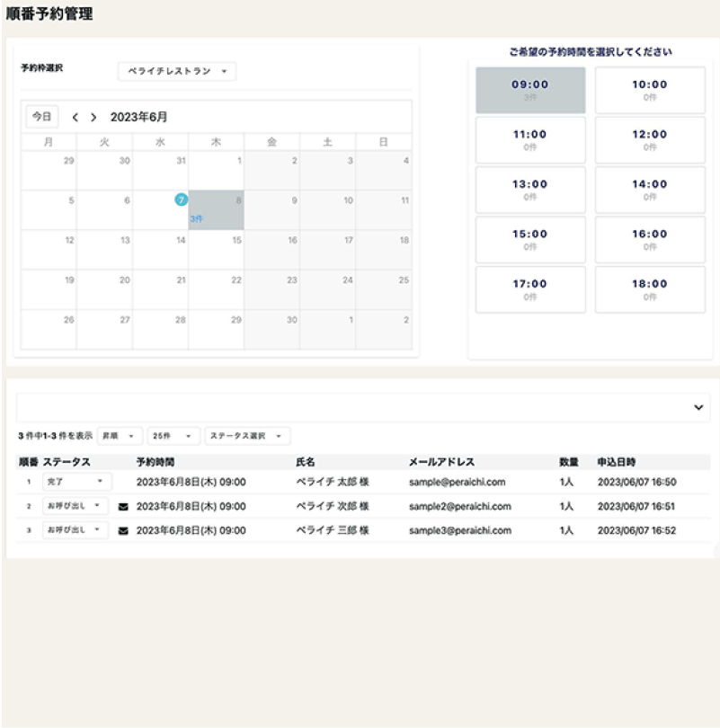This screenshot has height=728, width=720.
Task: Click the previous month arrow on the calendar
Action: click(x=77, y=116)
